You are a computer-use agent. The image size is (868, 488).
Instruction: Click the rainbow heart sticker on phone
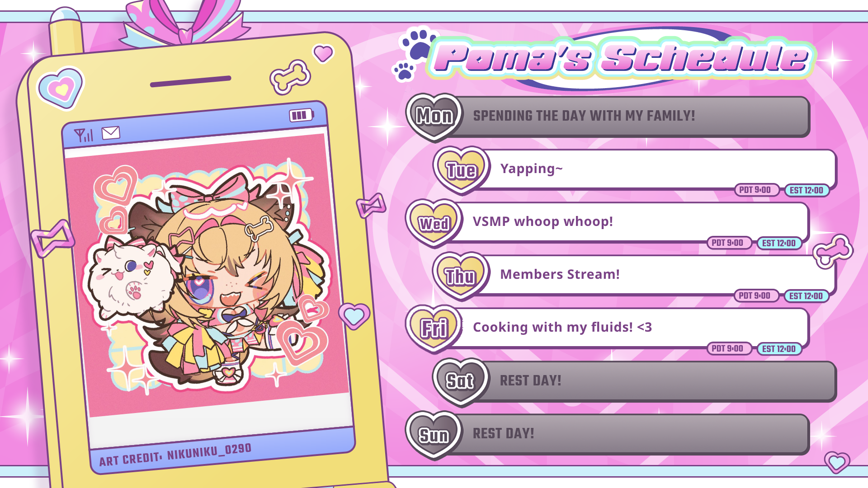pyautogui.click(x=61, y=88)
